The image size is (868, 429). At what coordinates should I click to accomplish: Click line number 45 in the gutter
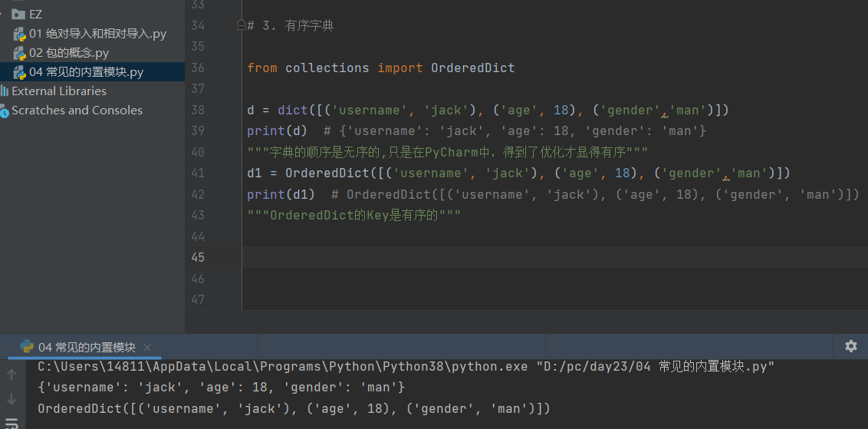pos(198,258)
